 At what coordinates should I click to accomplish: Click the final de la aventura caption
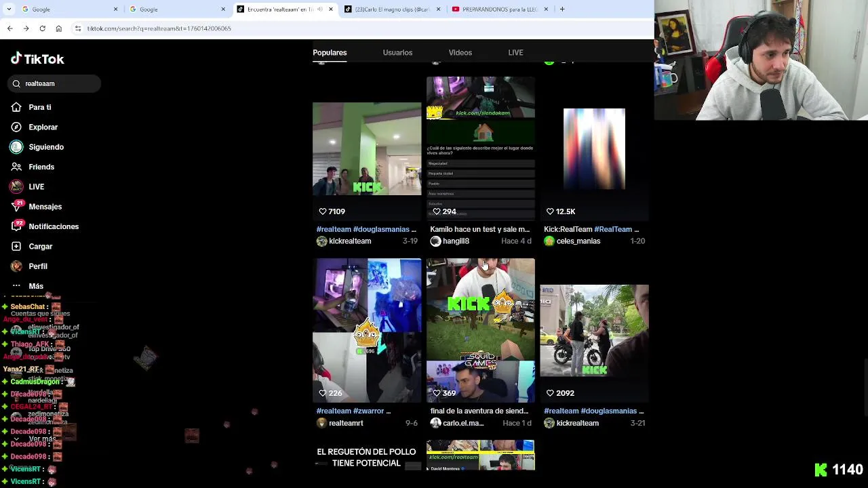coord(479,411)
